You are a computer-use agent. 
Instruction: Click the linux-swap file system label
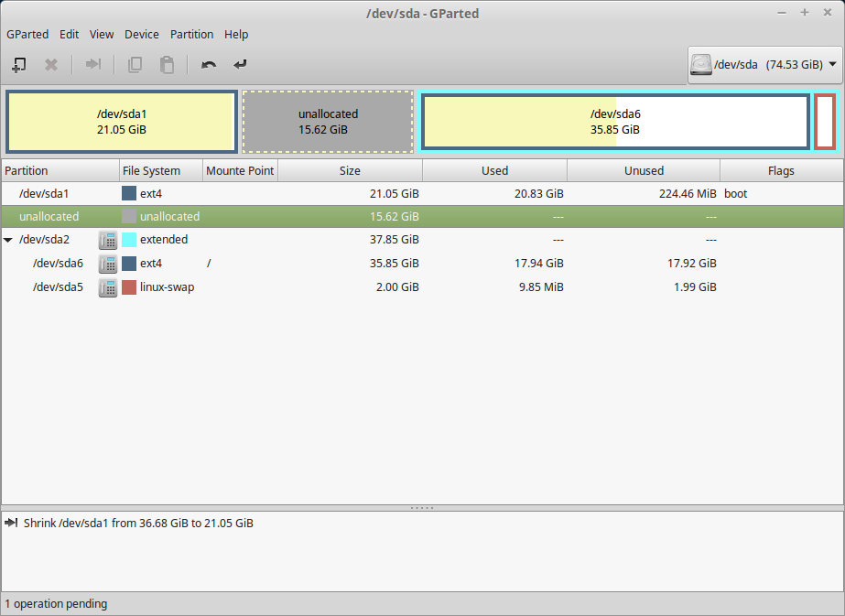coord(167,287)
